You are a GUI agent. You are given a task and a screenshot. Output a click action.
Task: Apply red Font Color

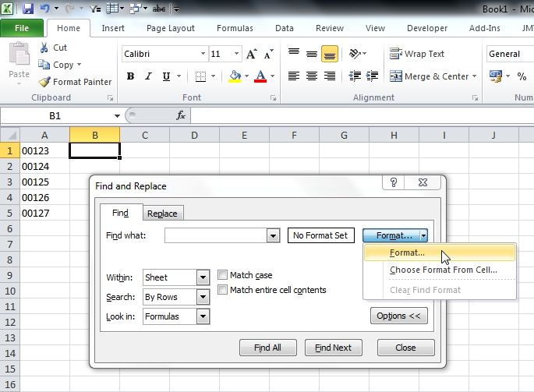(260, 76)
